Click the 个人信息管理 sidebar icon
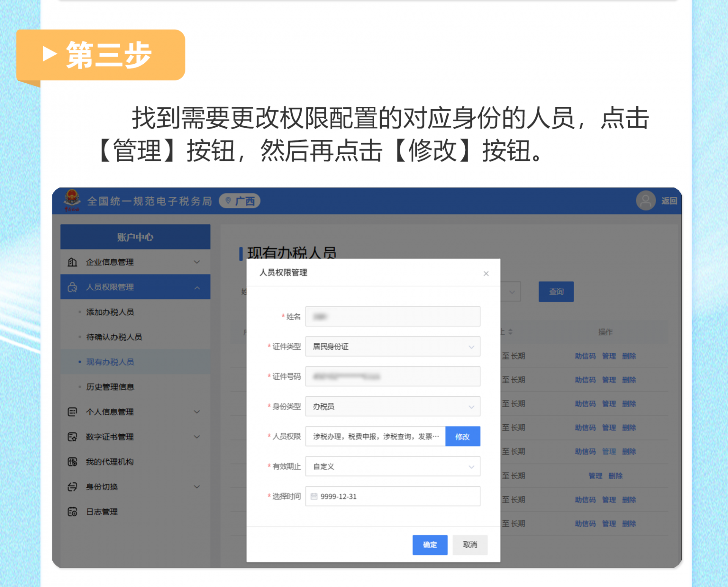The height and width of the screenshot is (587, 728). pos(72,412)
